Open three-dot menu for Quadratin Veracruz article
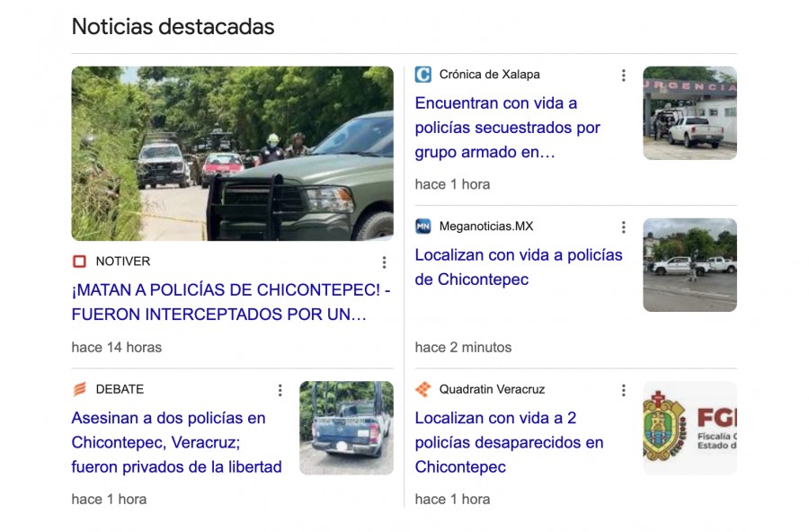Image resolution: width=809 pixels, height=532 pixels. click(623, 390)
